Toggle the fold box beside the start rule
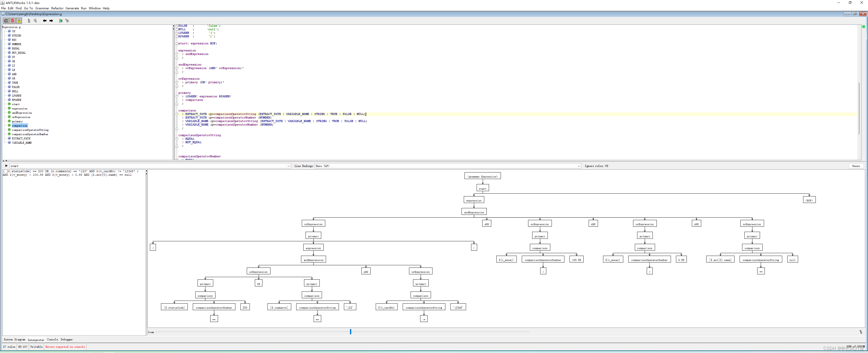The height and width of the screenshot is (353, 868). tap(177, 44)
